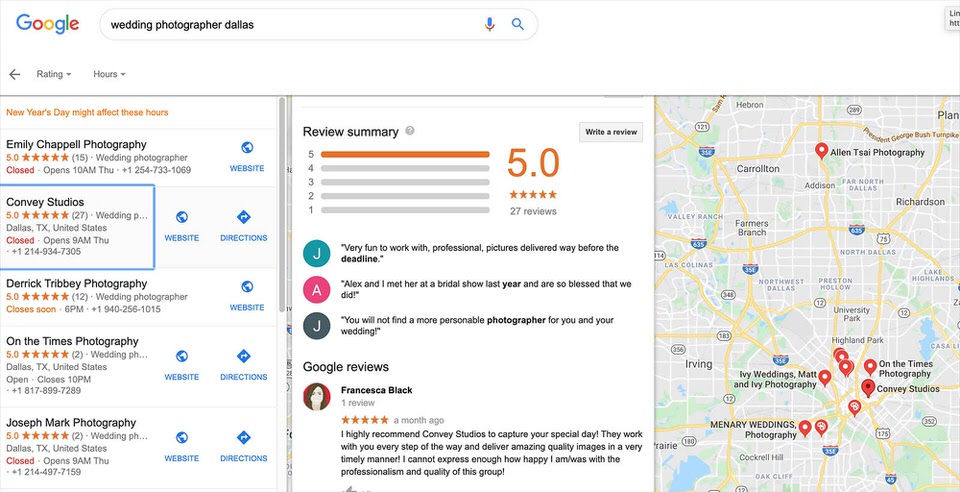Click the large 5.0 rating score
960x492 pixels.
coord(533,163)
